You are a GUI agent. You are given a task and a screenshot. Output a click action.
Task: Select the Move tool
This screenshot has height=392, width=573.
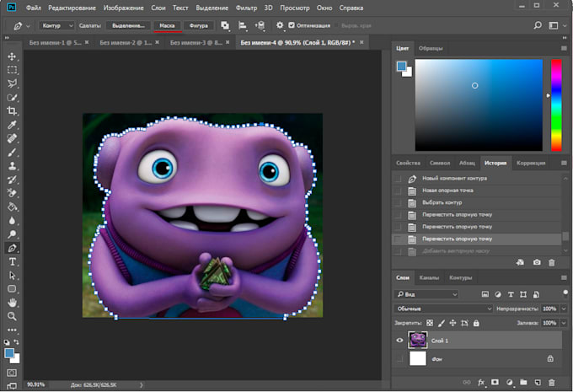(12, 56)
